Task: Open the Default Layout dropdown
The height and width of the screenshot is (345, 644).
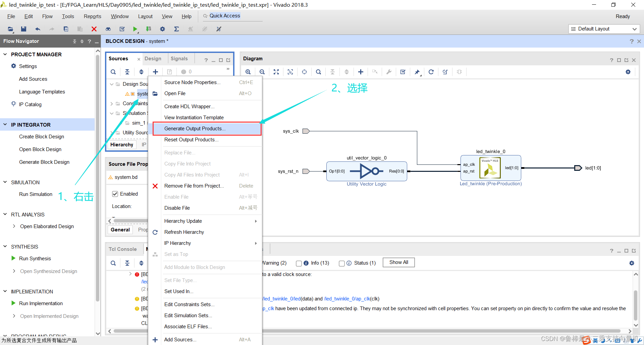Action: (604, 29)
